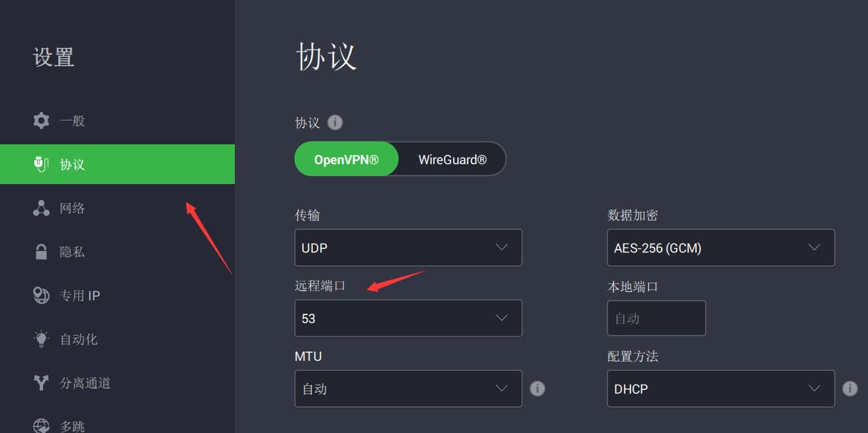
Task: Click the 本地端口 input field
Action: [656, 318]
